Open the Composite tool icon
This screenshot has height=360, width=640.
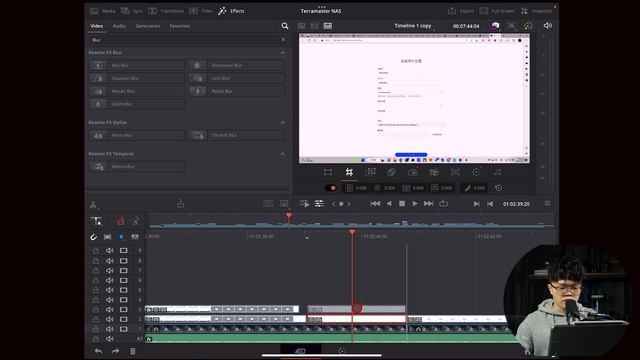[391, 172]
